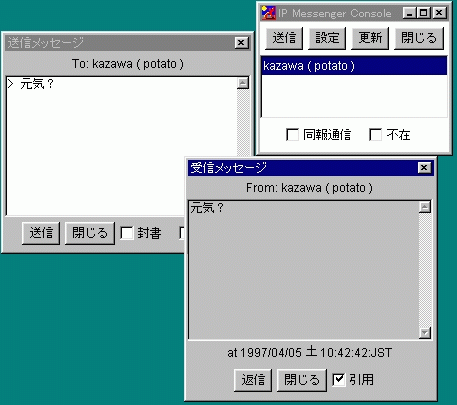The height and width of the screenshot is (405, 457).
Task: Enable the 同報通信 checkbox
Action: (x=292, y=135)
